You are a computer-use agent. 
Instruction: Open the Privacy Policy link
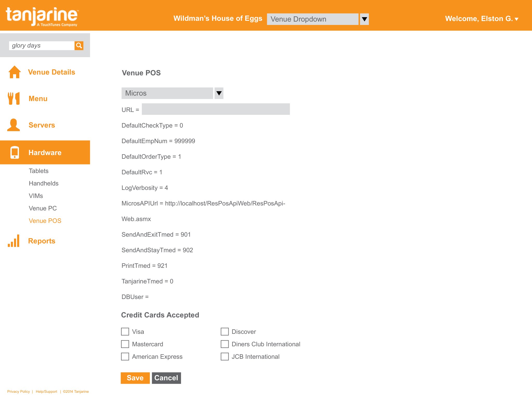pos(18,391)
